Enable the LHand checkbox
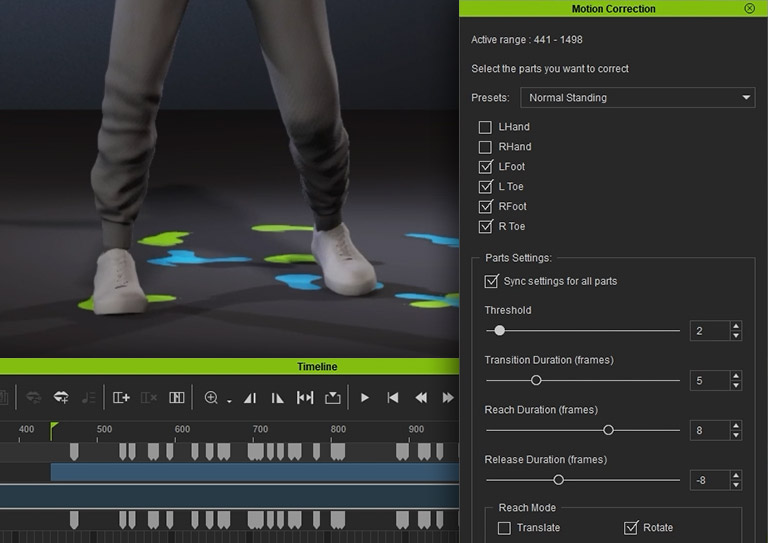This screenshot has height=543, width=768. coord(485,127)
